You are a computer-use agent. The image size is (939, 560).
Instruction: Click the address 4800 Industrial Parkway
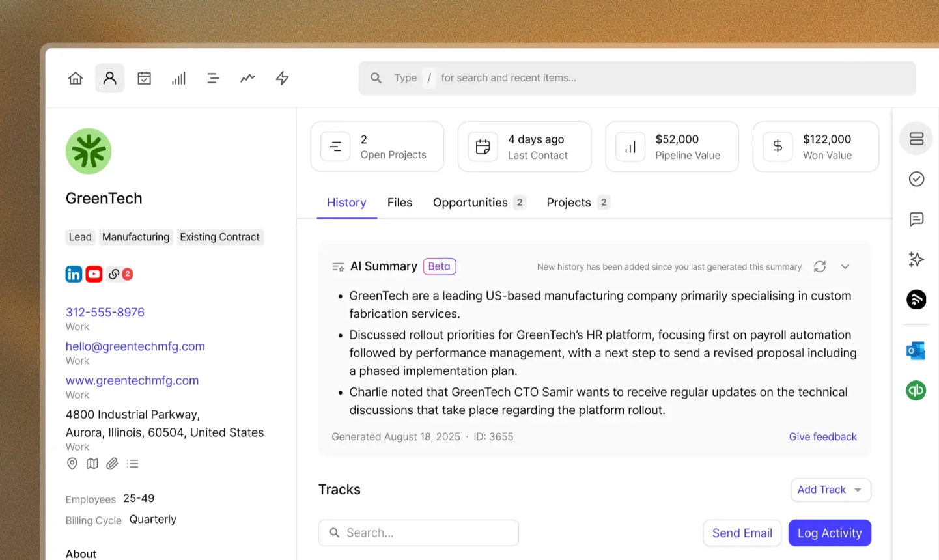(165, 423)
